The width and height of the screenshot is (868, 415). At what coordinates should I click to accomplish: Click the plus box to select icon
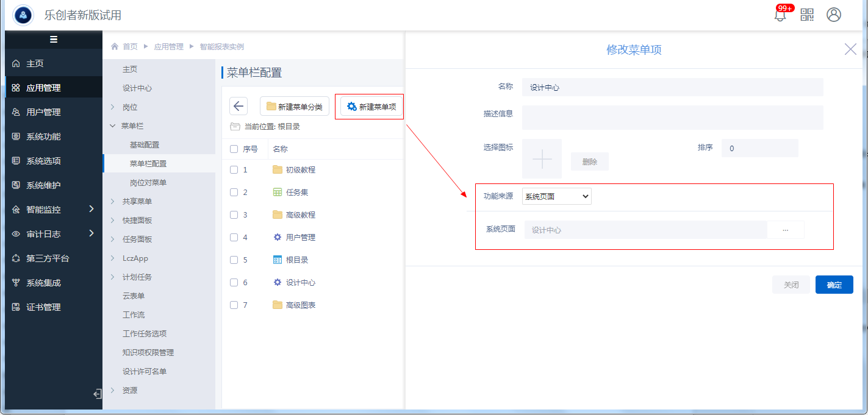pos(542,158)
